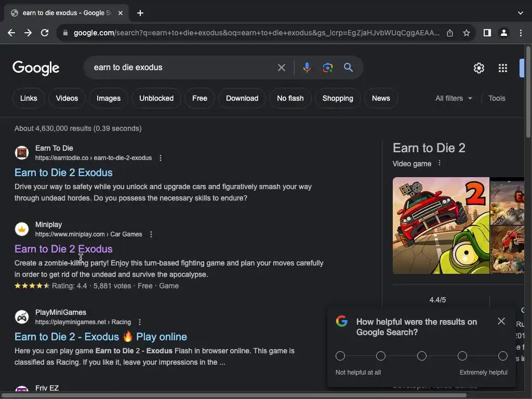
Task: Start a voice search with the microphone
Action: pyautogui.click(x=307, y=68)
